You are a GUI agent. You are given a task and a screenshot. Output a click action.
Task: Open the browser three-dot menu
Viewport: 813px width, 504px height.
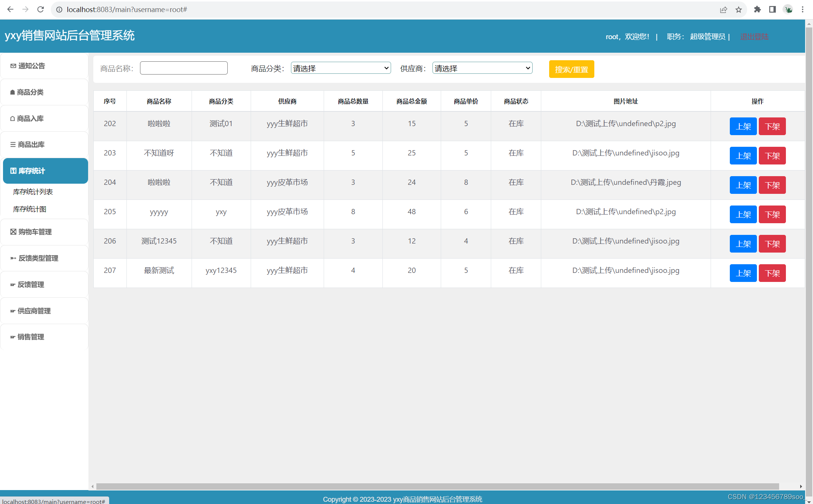click(802, 9)
